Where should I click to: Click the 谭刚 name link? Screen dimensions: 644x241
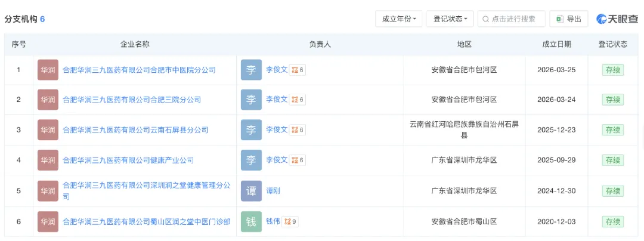point(273,191)
